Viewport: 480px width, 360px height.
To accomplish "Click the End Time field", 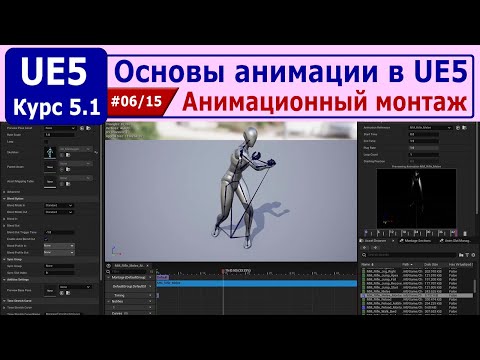I will pos(424,141).
